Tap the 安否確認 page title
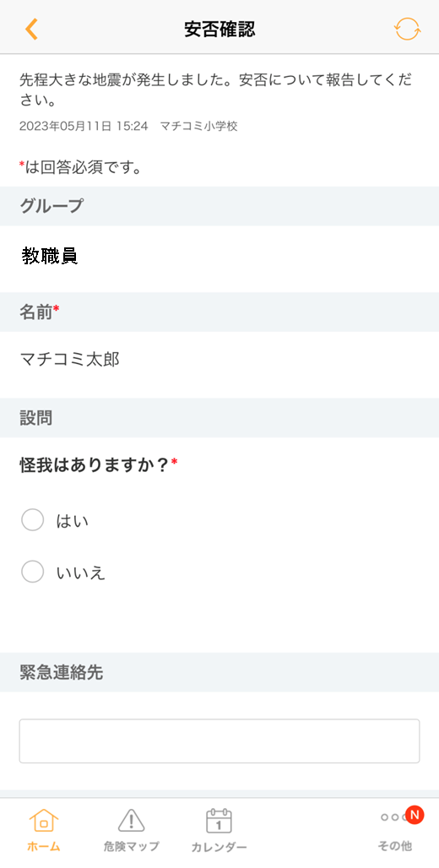 coord(219,29)
